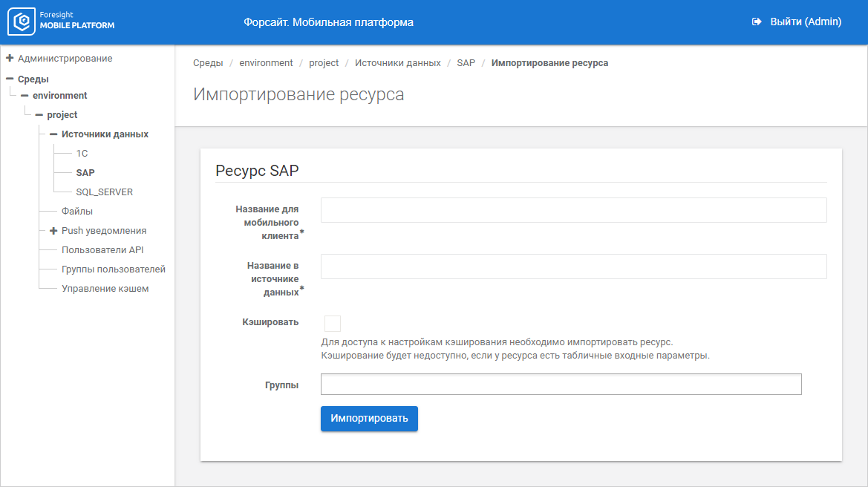Click the logout arrow icon
This screenshot has height=487, width=868.
(x=757, y=22)
